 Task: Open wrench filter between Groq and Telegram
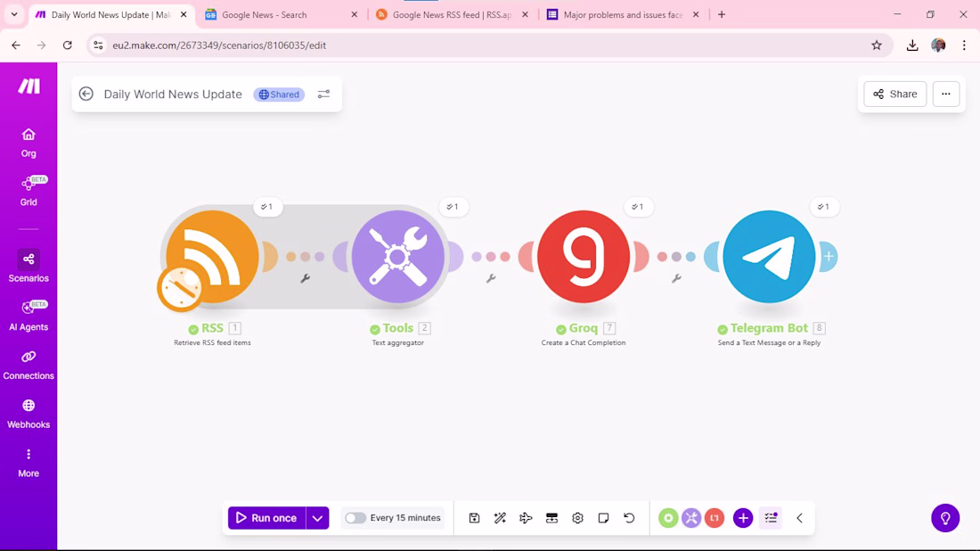click(x=676, y=278)
